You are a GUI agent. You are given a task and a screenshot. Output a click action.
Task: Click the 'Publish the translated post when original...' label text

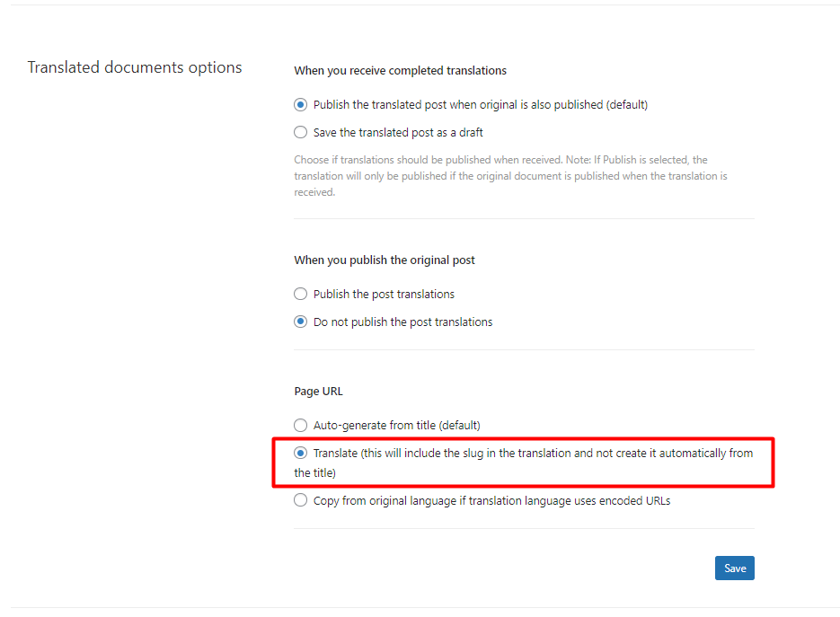[x=481, y=104]
